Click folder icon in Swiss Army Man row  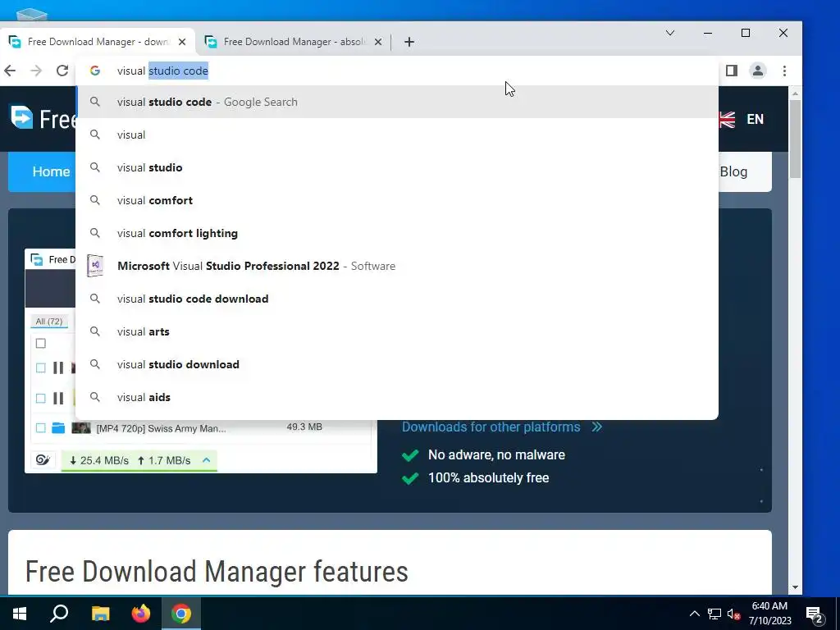[58, 428]
